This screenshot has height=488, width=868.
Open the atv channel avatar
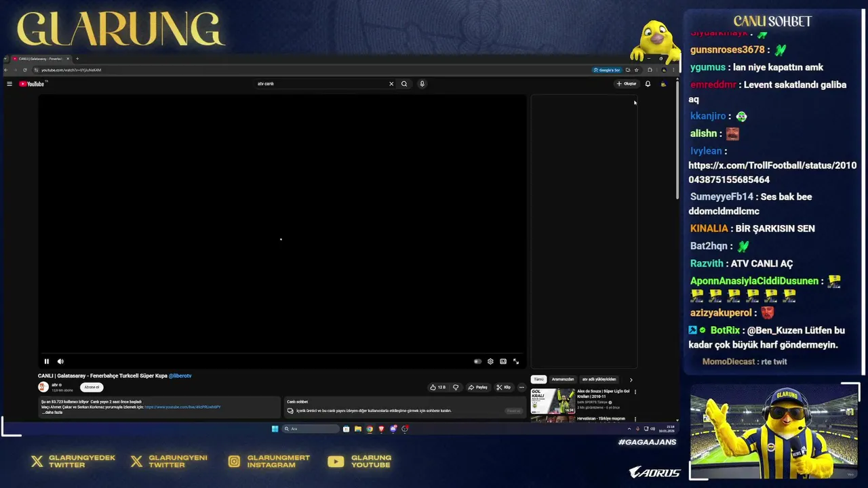[x=43, y=387]
